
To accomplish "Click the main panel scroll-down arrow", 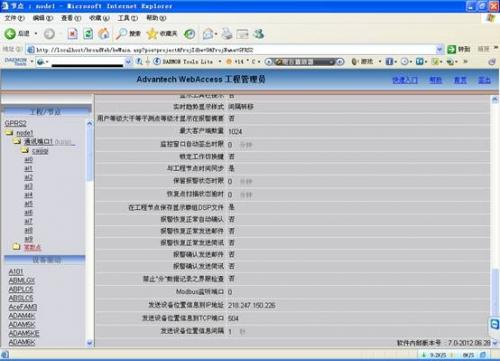I will pos(495,343).
